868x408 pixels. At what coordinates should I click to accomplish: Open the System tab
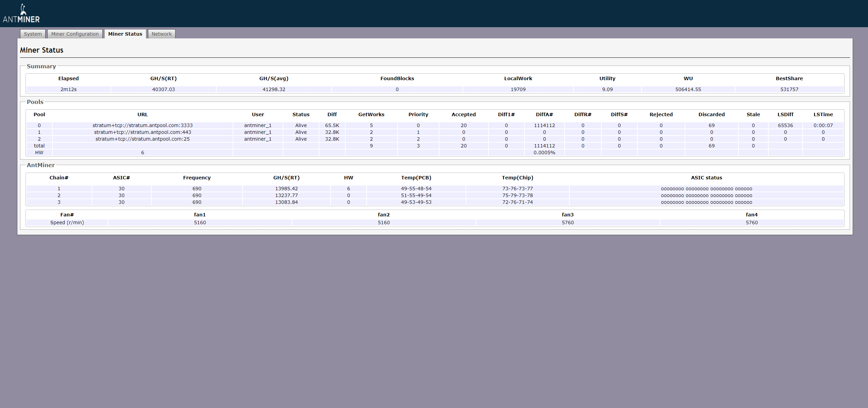click(33, 34)
